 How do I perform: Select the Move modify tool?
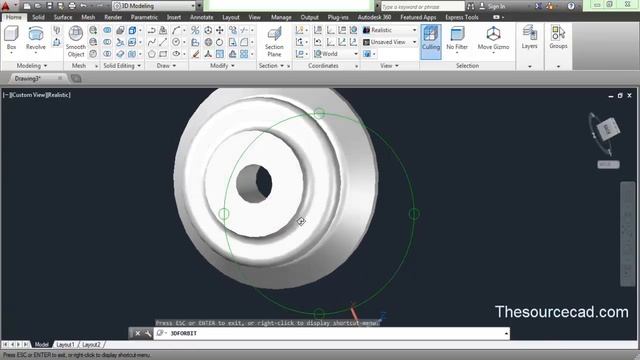[220, 30]
